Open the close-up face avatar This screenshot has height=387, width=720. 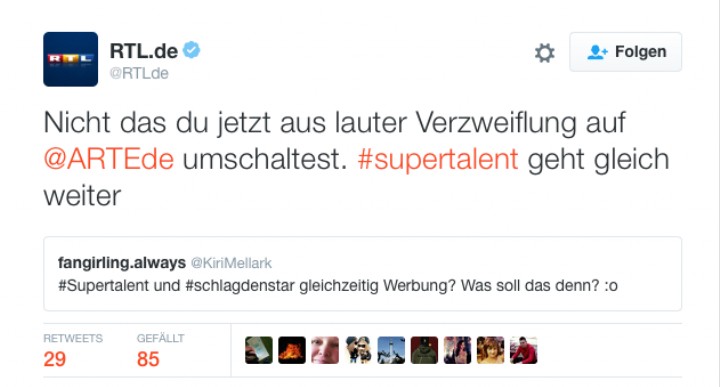click(x=325, y=350)
